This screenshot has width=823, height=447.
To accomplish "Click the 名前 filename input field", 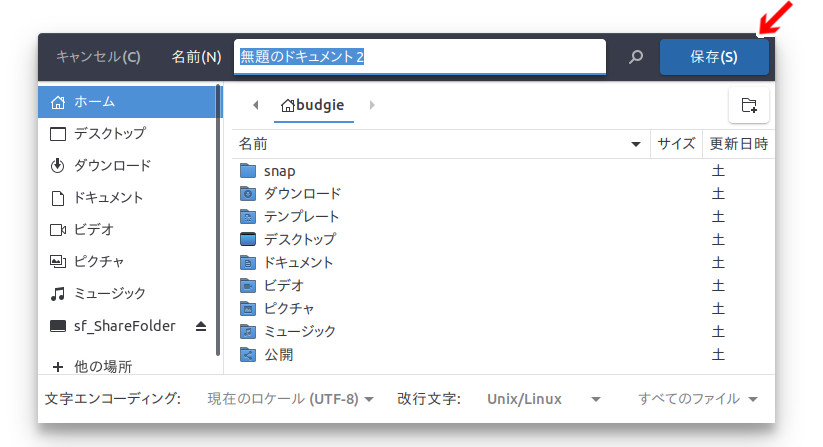I will 420,57.
